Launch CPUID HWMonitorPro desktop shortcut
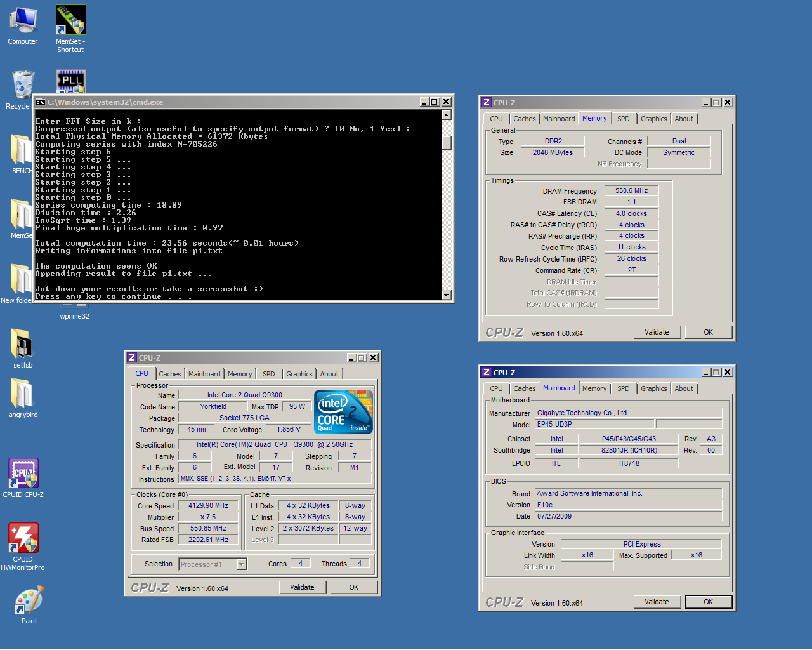 pyautogui.click(x=23, y=547)
